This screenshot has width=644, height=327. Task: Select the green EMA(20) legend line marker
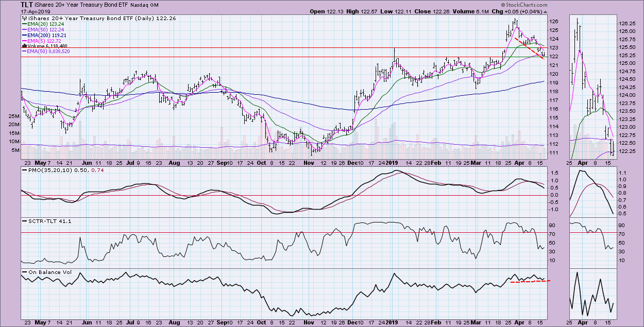pos(25,24)
